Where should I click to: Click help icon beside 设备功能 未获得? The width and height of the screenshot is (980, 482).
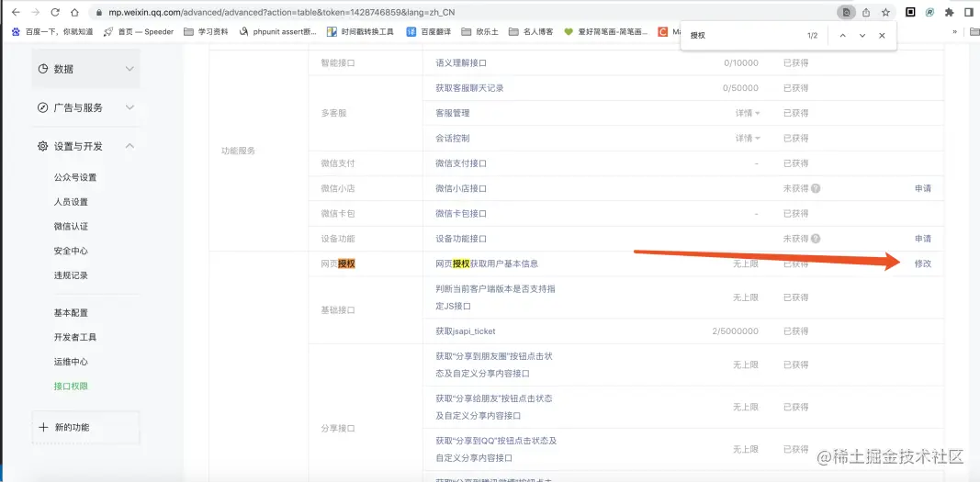816,239
